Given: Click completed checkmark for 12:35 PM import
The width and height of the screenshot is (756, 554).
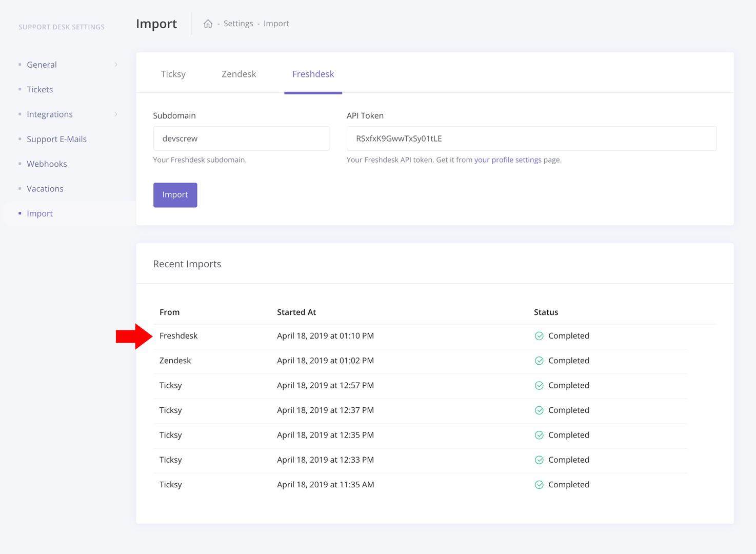Looking at the screenshot, I should 539,435.
